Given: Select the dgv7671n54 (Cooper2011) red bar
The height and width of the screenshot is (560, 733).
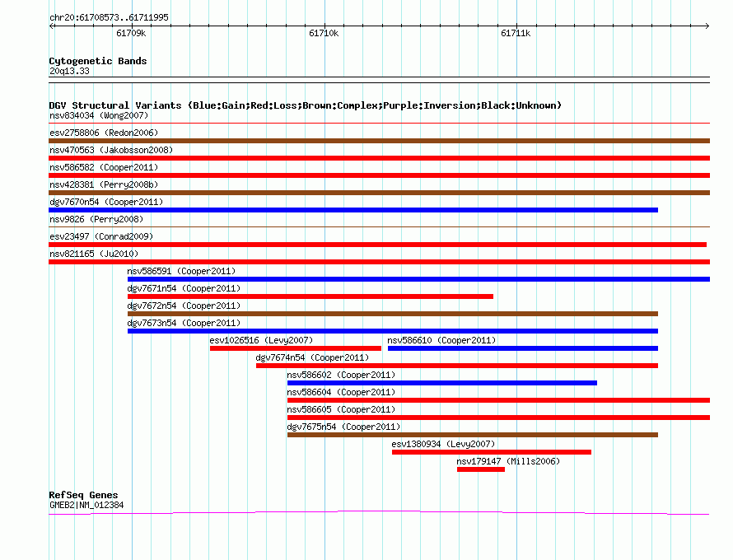Looking at the screenshot, I should point(310,296).
